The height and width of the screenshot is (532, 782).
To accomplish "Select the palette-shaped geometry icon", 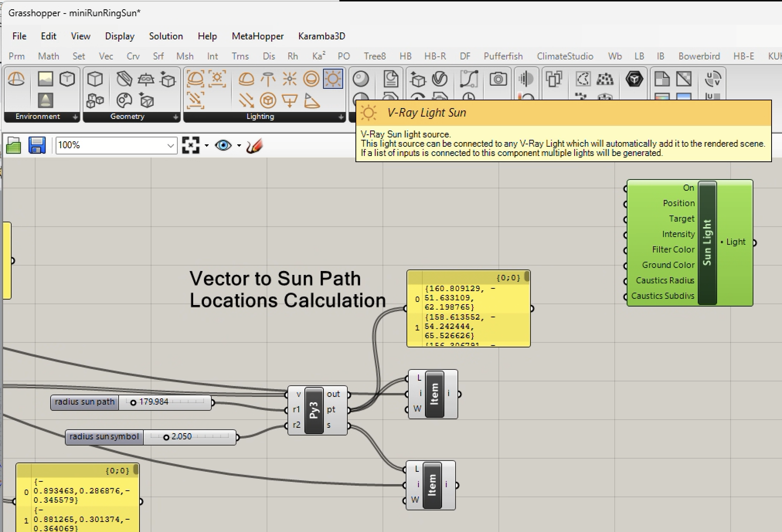I will [124, 101].
